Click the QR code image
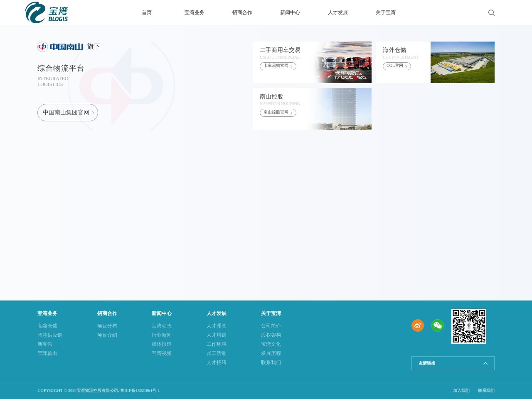 click(469, 326)
